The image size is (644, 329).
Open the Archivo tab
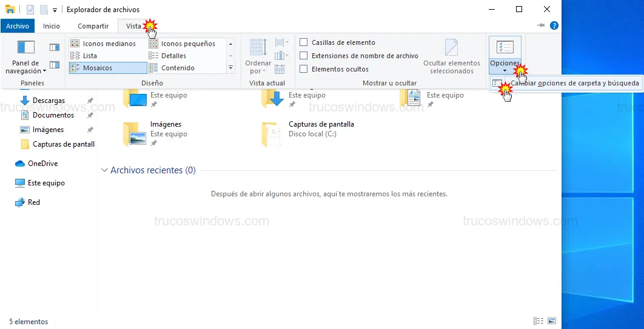pyautogui.click(x=18, y=26)
